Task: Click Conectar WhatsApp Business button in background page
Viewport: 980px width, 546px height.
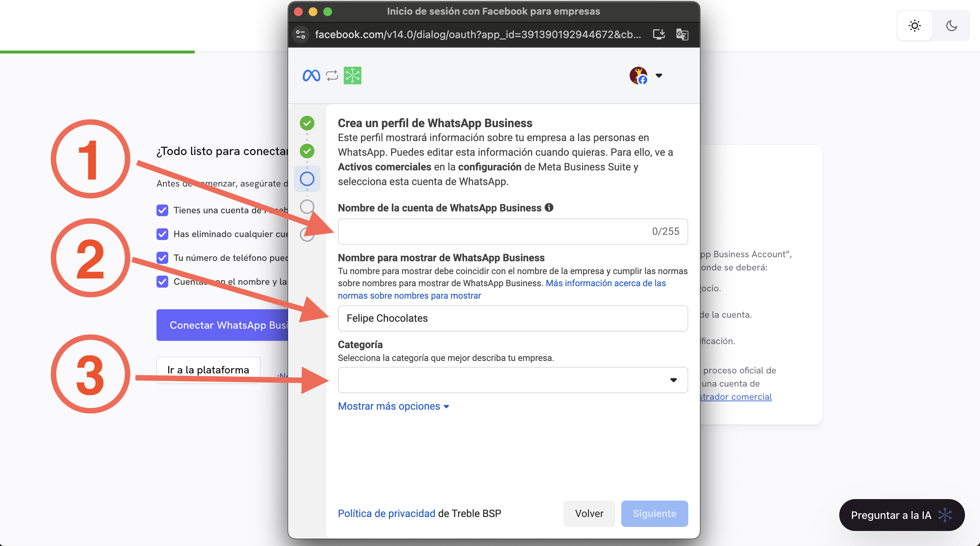Action: point(222,325)
